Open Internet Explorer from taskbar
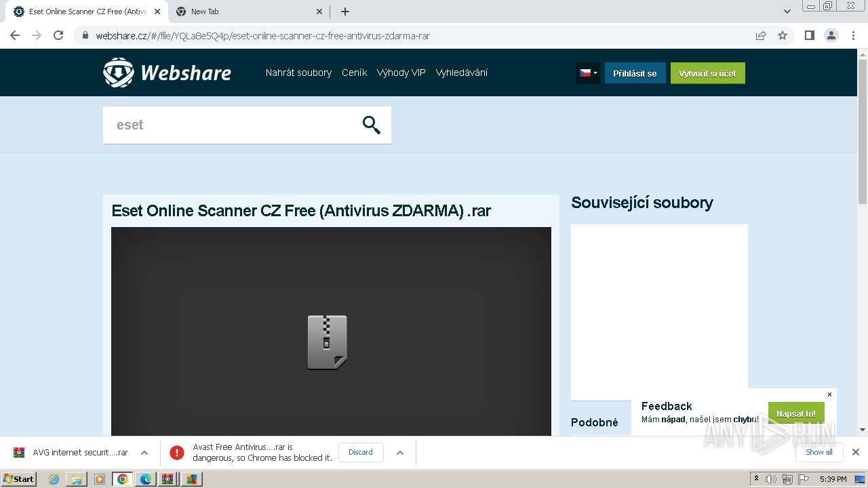 coord(54,479)
